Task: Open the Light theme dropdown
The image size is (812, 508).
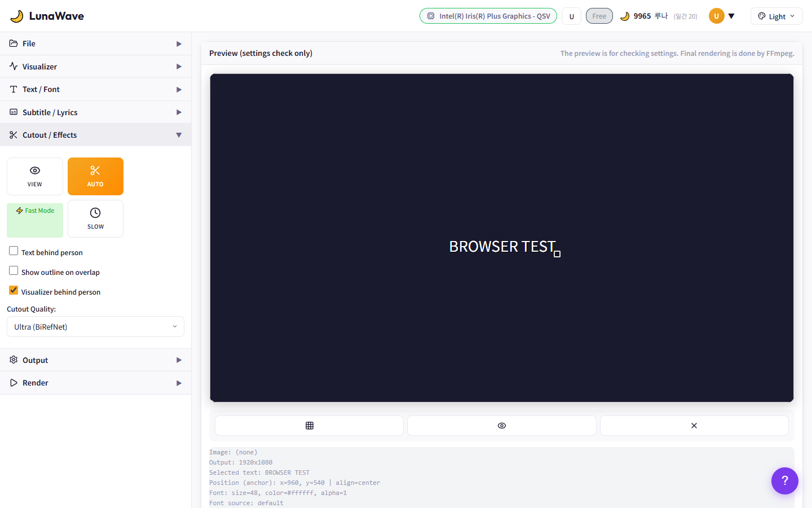Action: pyautogui.click(x=776, y=16)
